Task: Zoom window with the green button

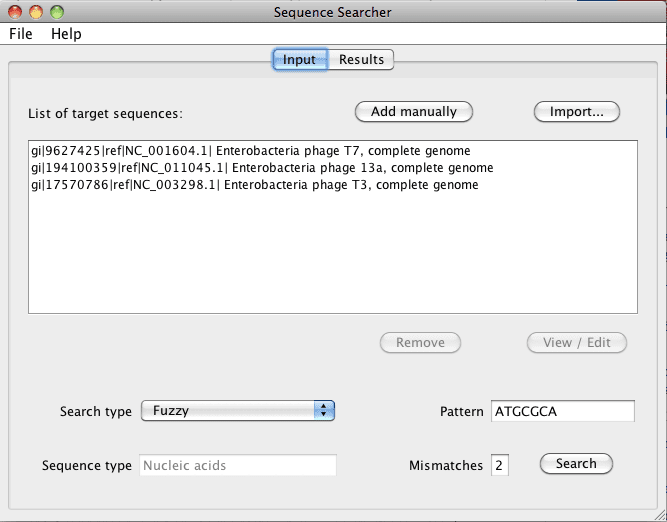Action: (56, 12)
